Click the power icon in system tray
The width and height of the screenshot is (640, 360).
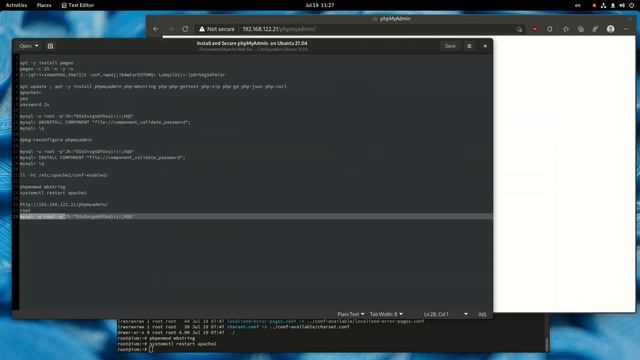631,5
